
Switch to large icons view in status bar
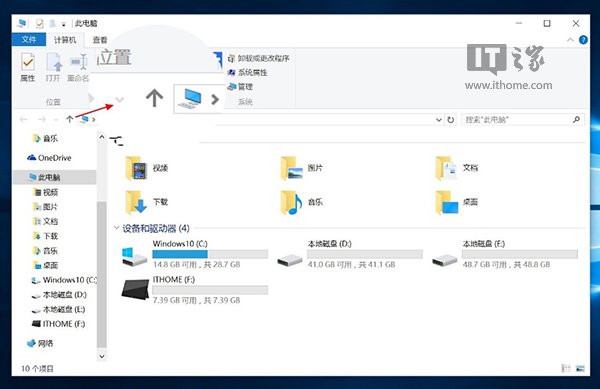(x=580, y=368)
